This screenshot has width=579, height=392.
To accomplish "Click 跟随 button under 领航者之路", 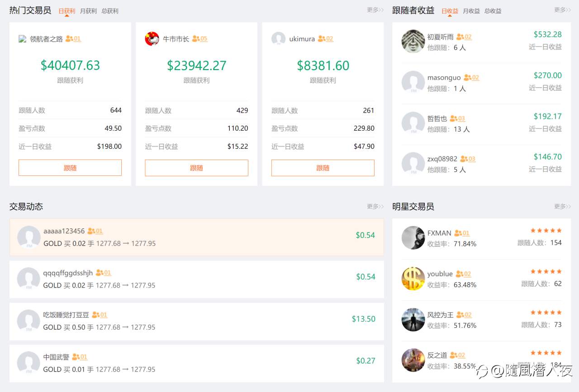I will coord(70,168).
